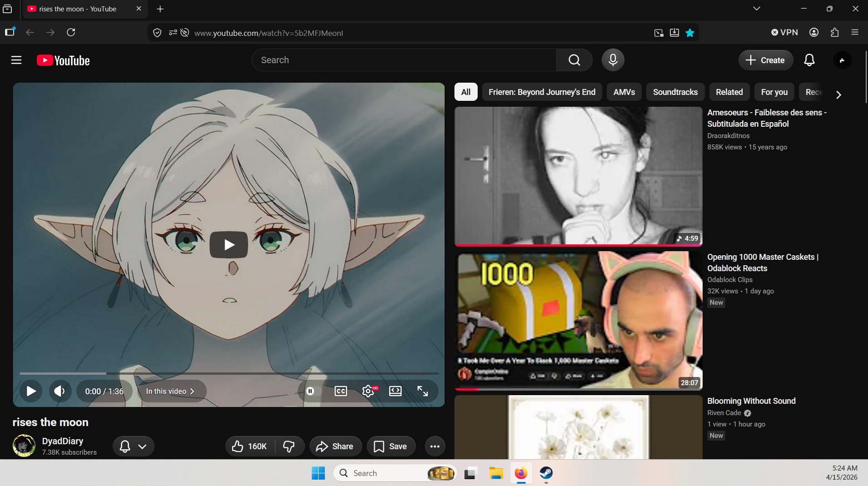Open the site permissions icon in address bar

pyautogui.click(x=173, y=33)
